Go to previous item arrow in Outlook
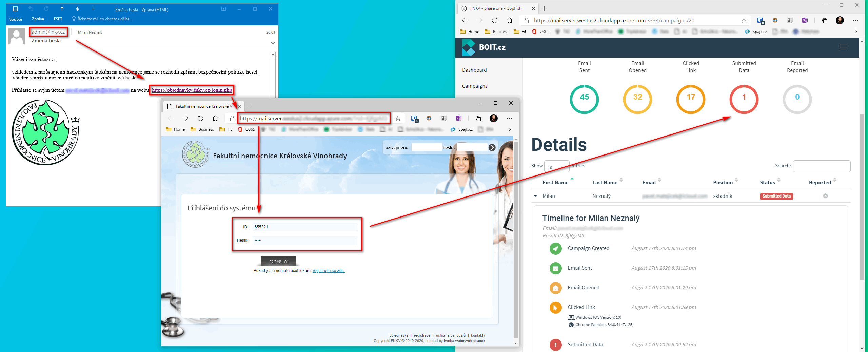This screenshot has width=868, height=352. coord(62,9)
